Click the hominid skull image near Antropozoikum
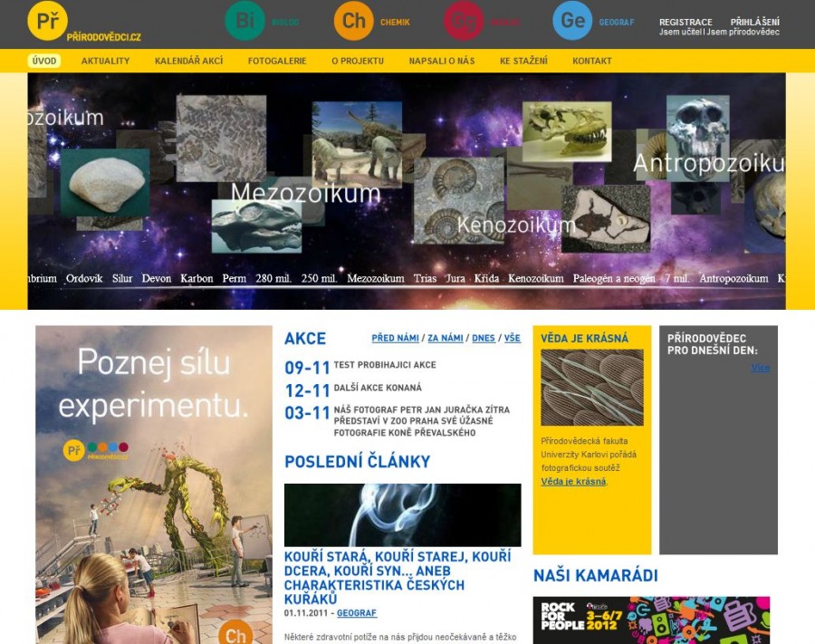The image size is (815, 644). coord(697,126)
